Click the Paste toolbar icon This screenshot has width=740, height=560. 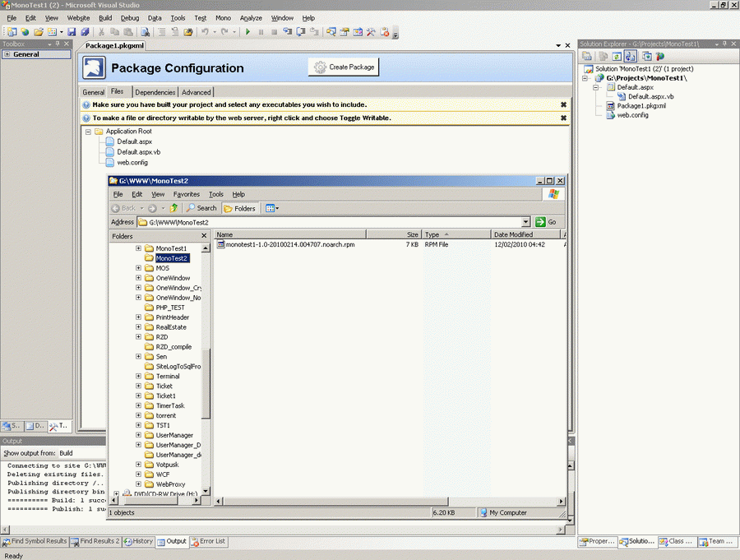coord(128,31)
